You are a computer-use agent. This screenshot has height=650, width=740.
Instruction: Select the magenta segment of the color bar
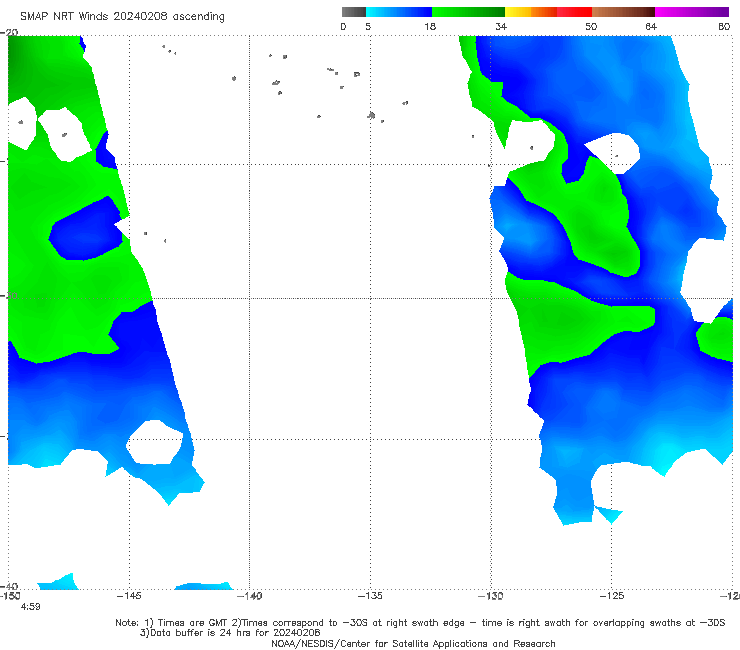click(x=692, y=12)
